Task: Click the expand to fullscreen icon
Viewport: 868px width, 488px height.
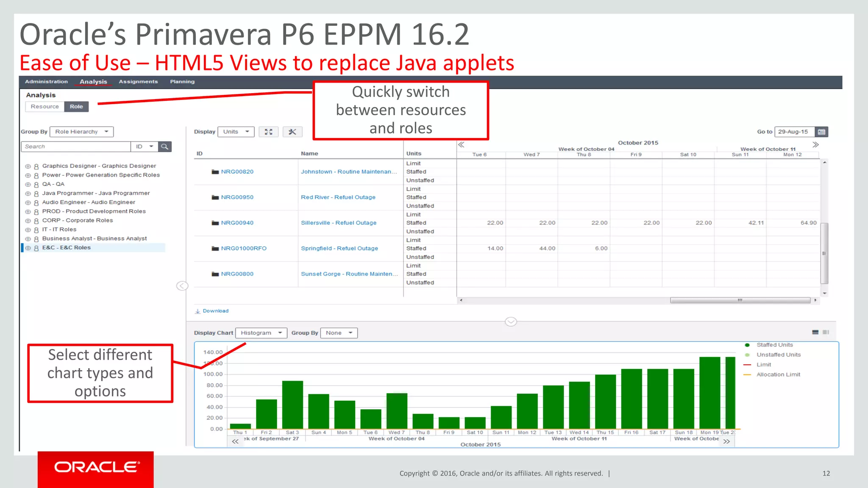Action: pos(269,132)
